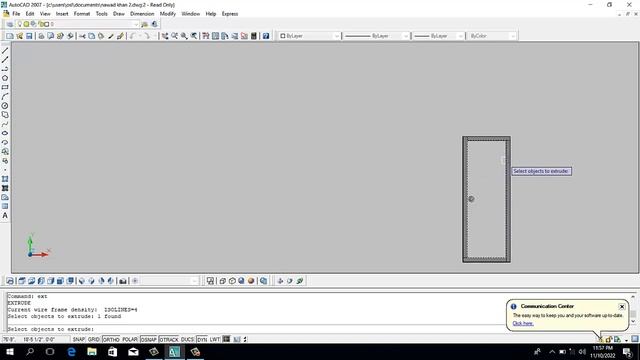This screenshot has height=360, width=640.
Task: Select the Polyline tool
Action: point(5,69)
